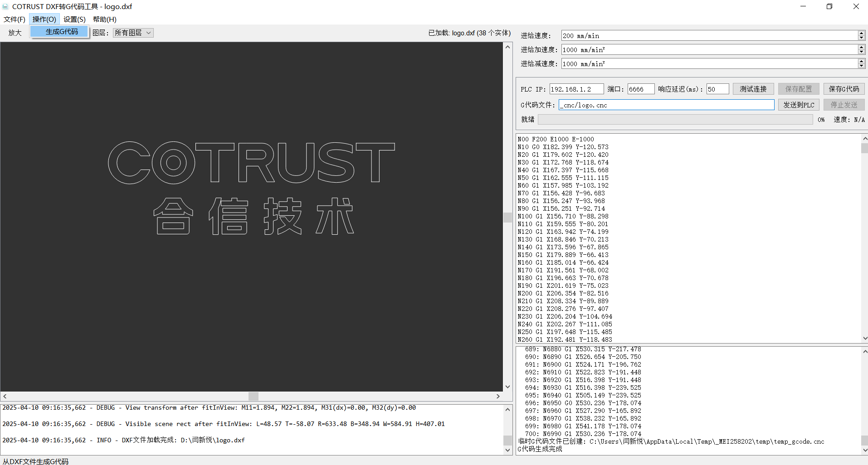This screenshot has height=465, width=868.
Task: Click the 端口 port field 6666
Action: pyautogui.click(x=641, y=89)
